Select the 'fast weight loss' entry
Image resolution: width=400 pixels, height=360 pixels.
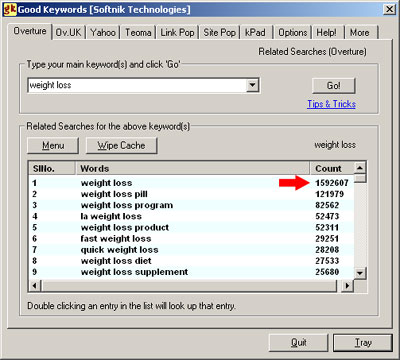[x=191, y=239]
